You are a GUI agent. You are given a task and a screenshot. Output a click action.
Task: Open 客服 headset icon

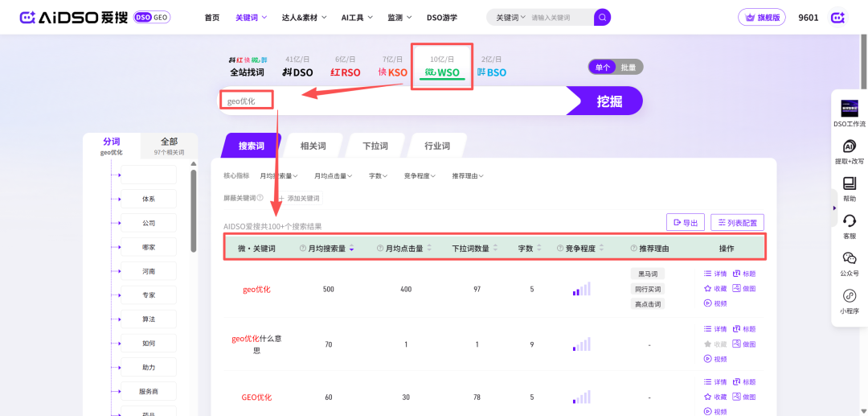850,221
